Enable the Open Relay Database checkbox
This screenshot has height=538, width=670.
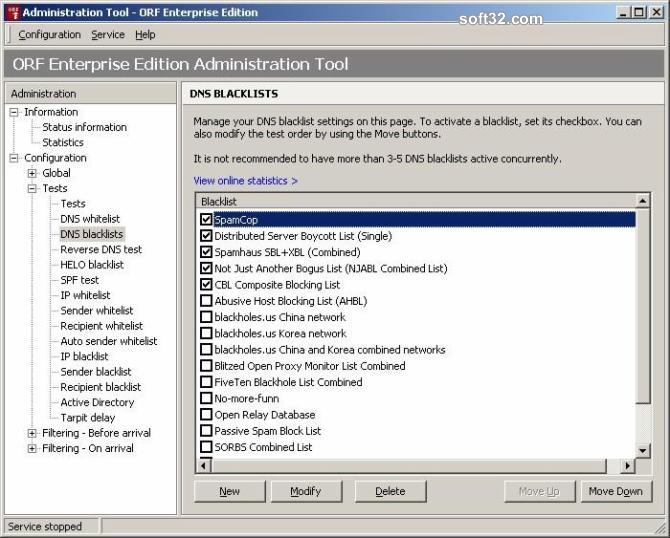tap(206, 415)
